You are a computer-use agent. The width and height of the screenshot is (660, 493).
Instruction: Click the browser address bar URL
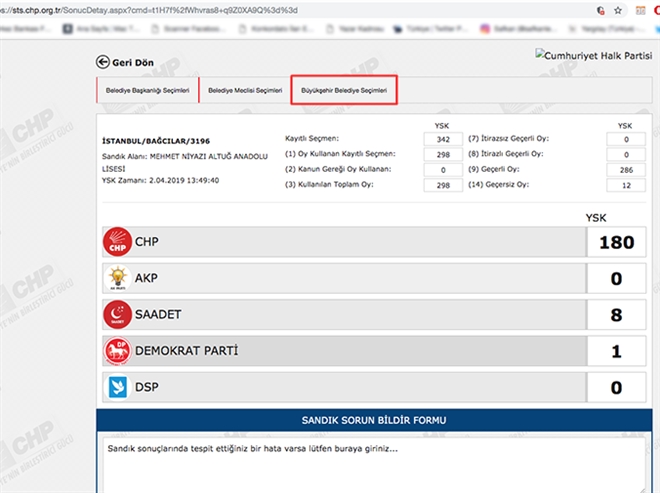coord(149,10)
